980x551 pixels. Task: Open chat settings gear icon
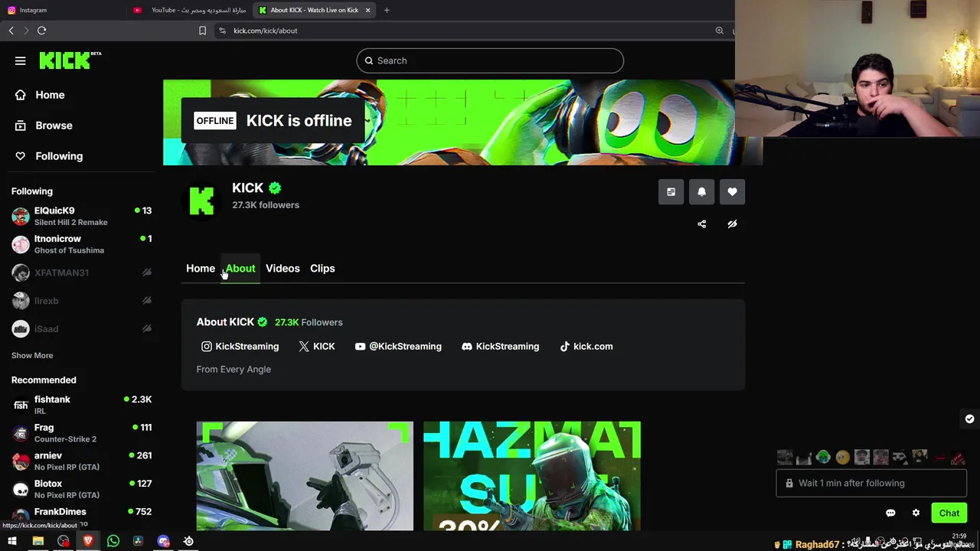pos(916,514)
